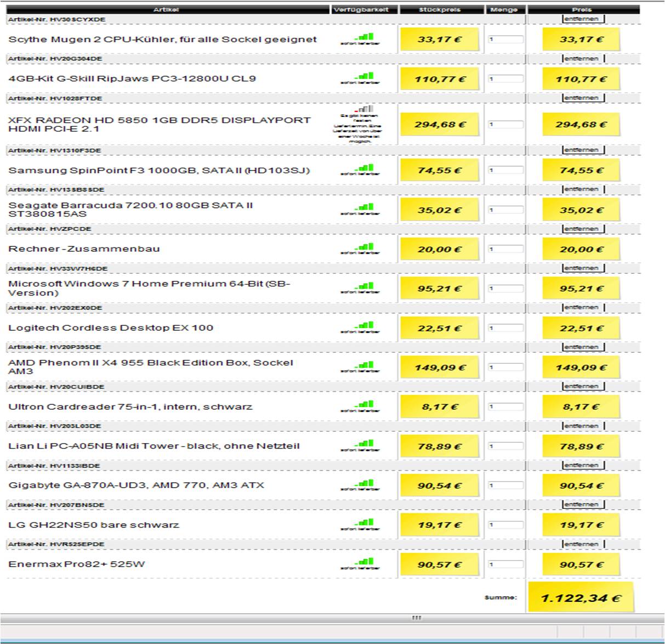Grab the horizontal scrollbar handle at bottom

pos(417,618)
